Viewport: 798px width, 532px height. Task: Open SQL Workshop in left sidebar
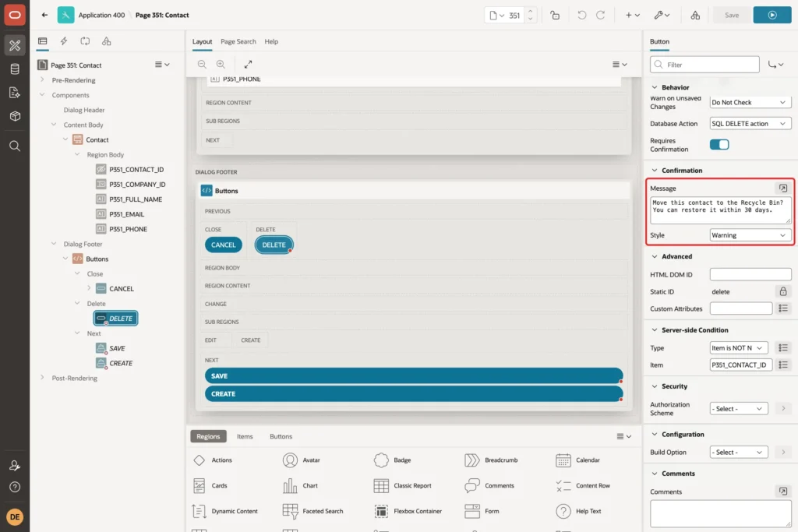pyautogui.click(x=15, y=69)
